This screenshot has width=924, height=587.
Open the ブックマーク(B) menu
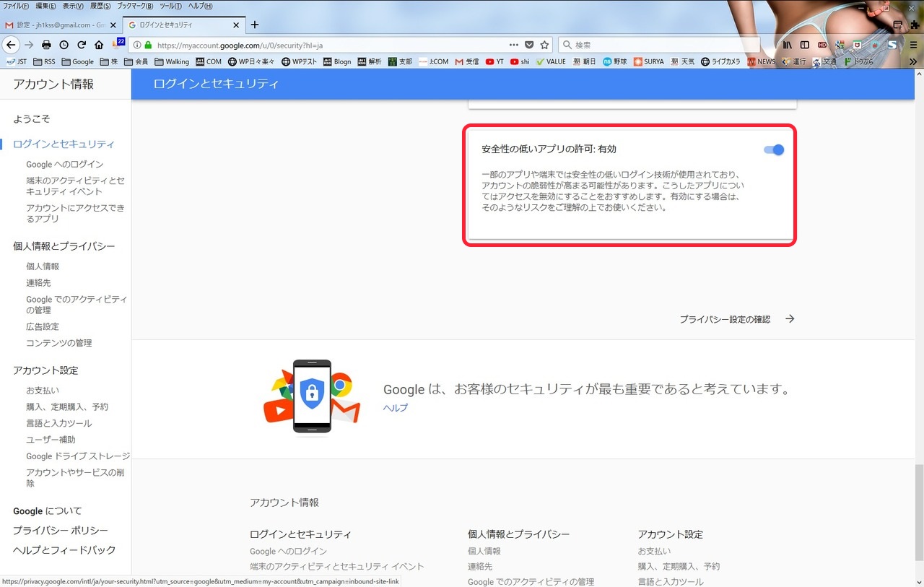pyautogui.click(x=134, y=6)
